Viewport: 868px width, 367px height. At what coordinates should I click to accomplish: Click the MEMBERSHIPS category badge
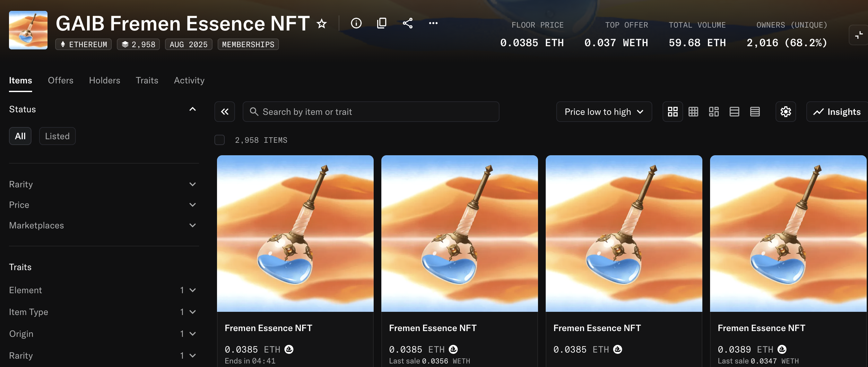point(248,45)
